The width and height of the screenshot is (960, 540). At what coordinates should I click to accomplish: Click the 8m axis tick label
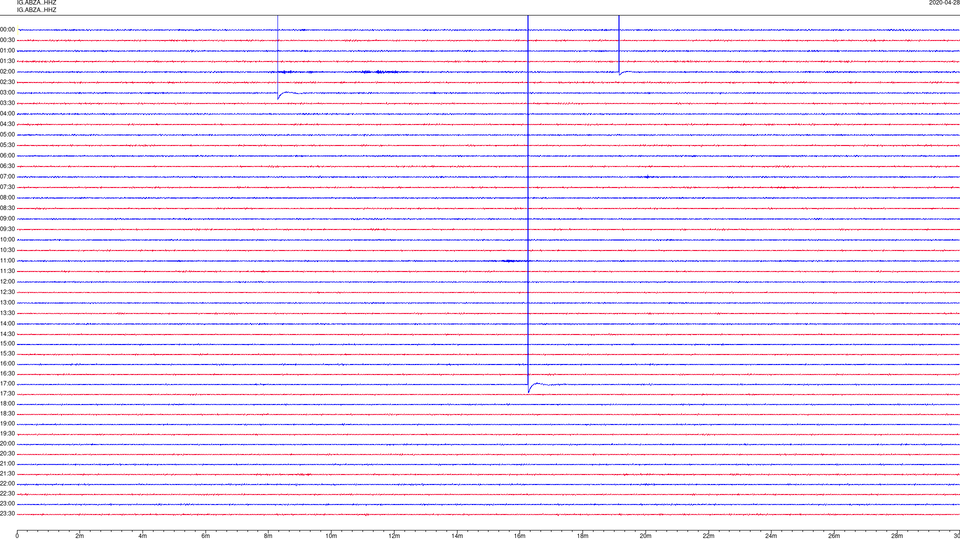(268, 536)
